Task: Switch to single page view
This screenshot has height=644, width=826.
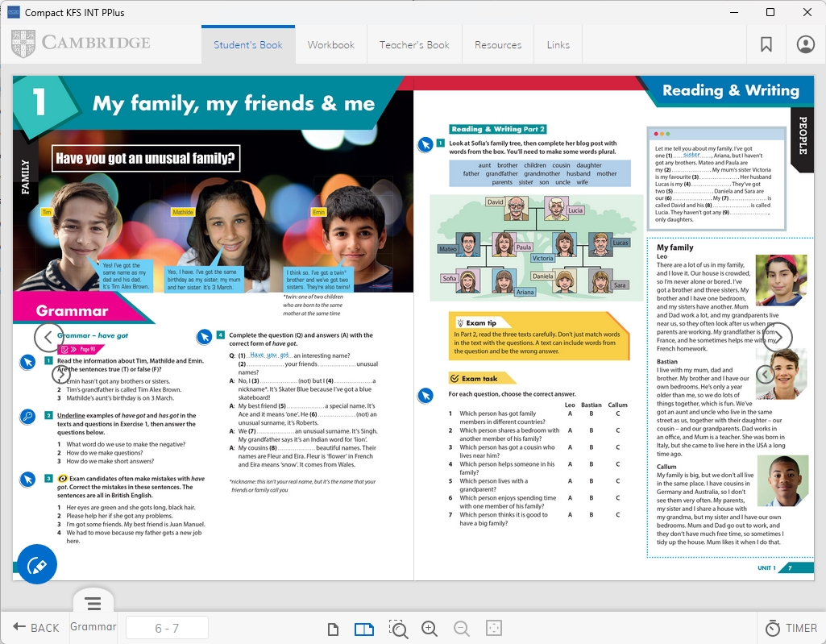Action: [333, 629]
